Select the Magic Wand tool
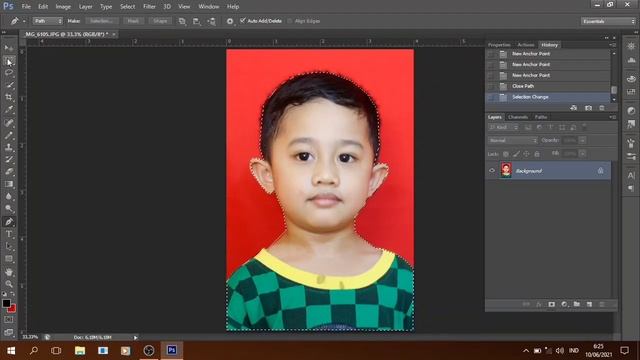The image size is (640, 360). point(9,85)
